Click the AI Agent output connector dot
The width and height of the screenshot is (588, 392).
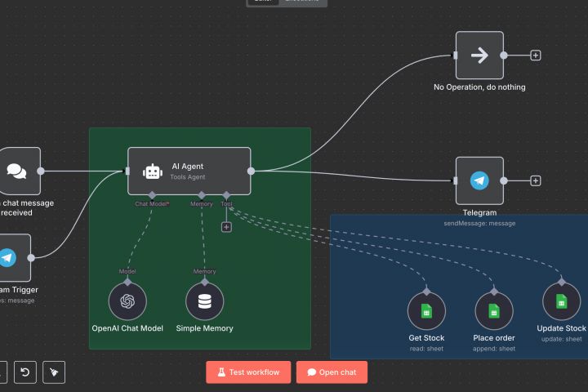click(x=252, y=171)
